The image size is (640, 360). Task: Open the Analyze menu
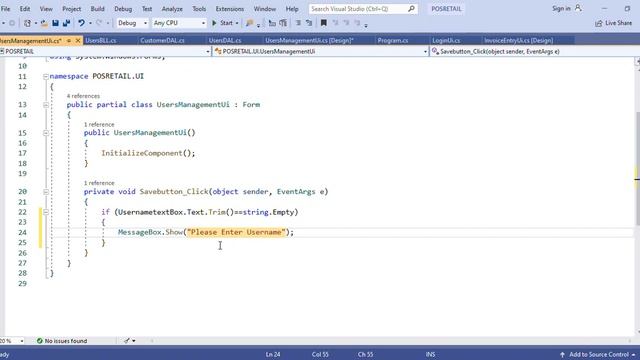(x=172, y=9)
